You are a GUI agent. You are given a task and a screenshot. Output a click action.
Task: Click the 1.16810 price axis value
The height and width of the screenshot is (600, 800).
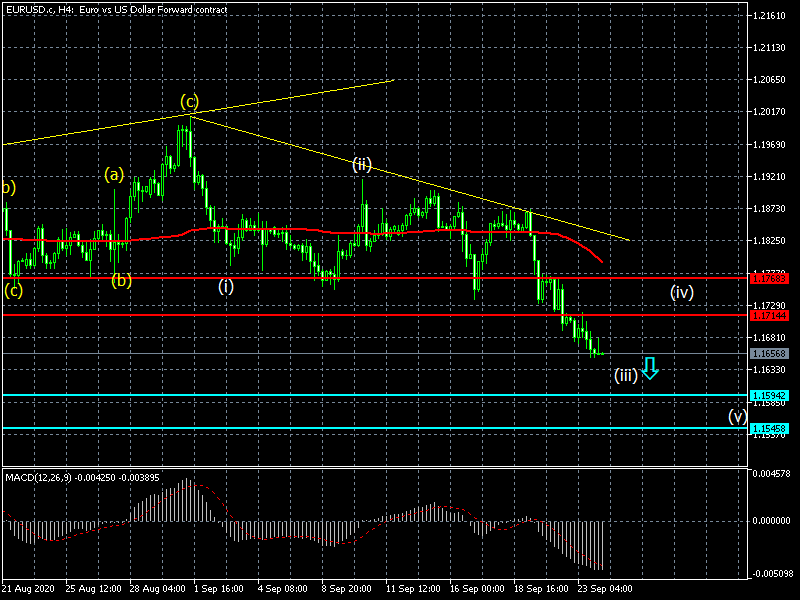pyautogui.click(x=769, y=338)
